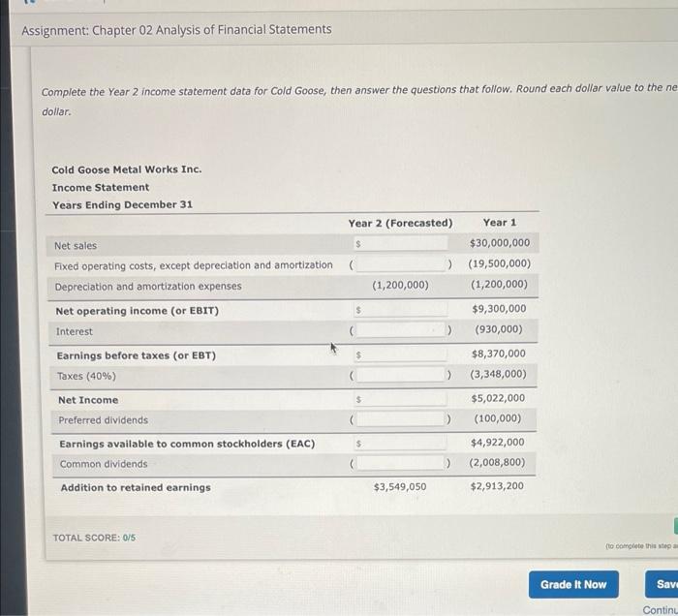Click the Year 2 Interest input field
678x616 pixels.
point(401,330)
